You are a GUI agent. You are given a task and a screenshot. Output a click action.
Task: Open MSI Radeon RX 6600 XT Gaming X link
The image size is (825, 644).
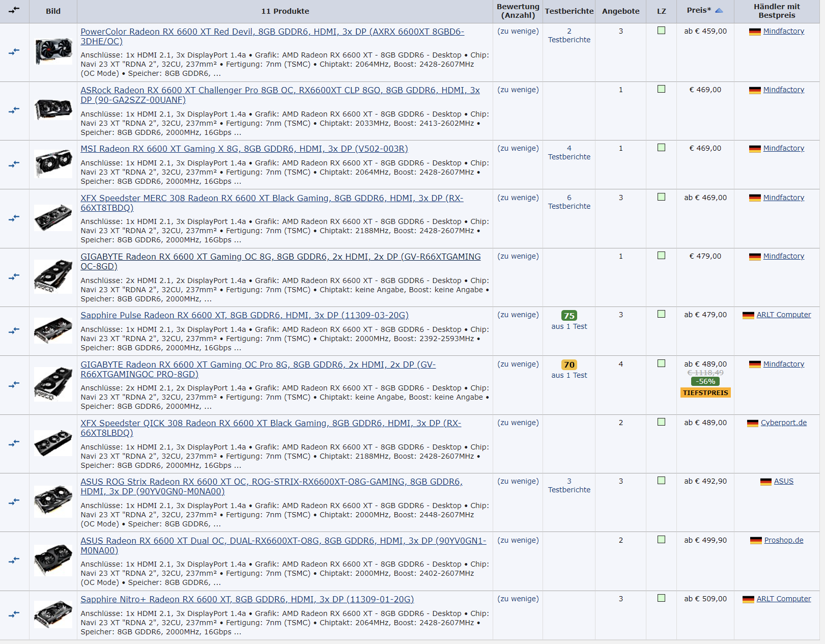244,149
